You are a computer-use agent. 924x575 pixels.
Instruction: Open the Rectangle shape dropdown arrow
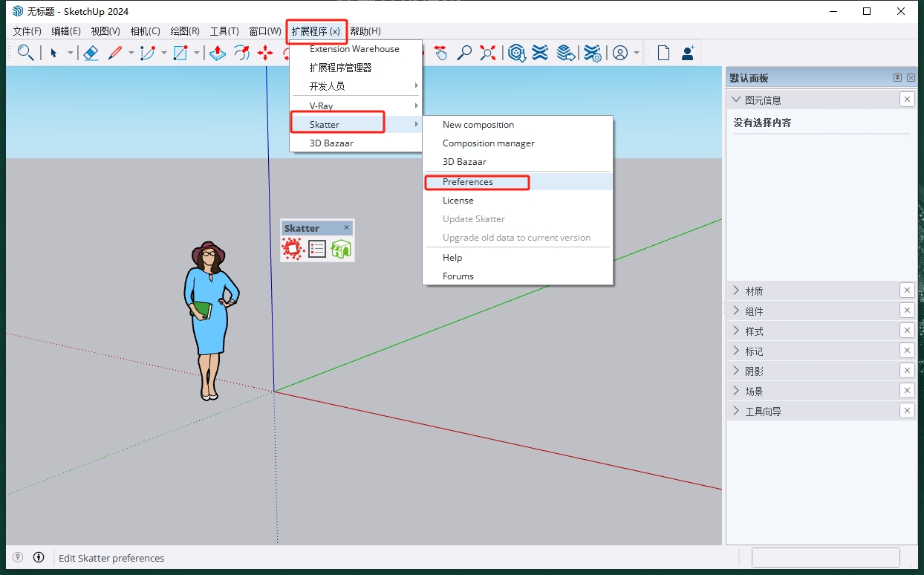coord(197,53)
